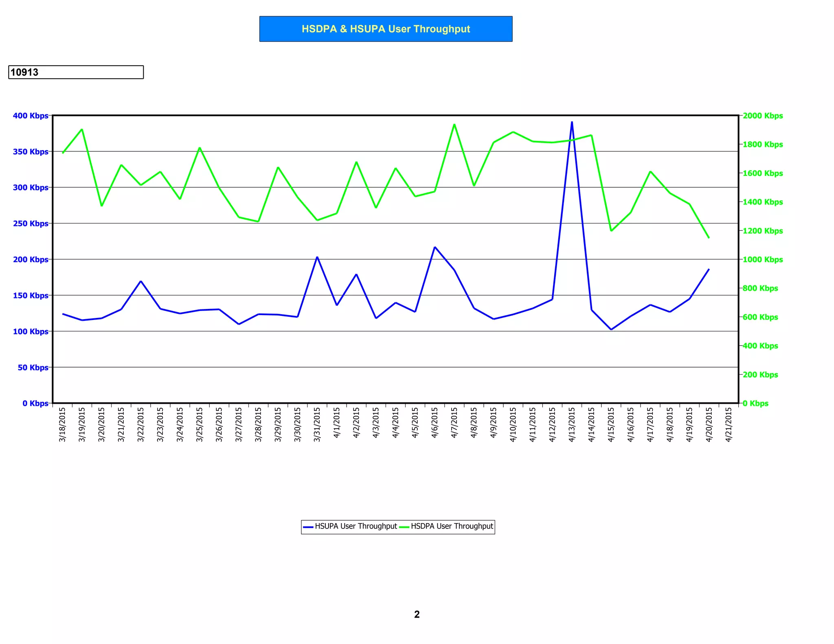Viewport: 834px width, 644px height.
Task: Click the blue HSUPA legend line swatch
Action: click(308, 527)
